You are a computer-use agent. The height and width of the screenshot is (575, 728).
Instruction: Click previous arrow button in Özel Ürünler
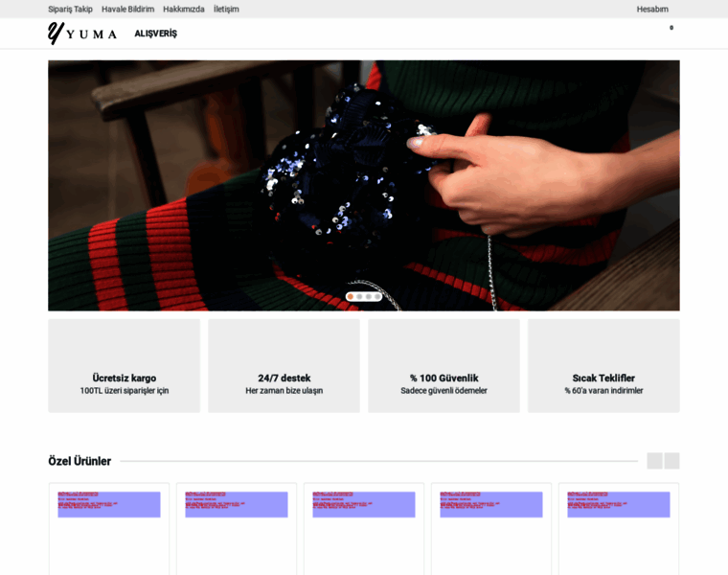(x=654, y=461)
